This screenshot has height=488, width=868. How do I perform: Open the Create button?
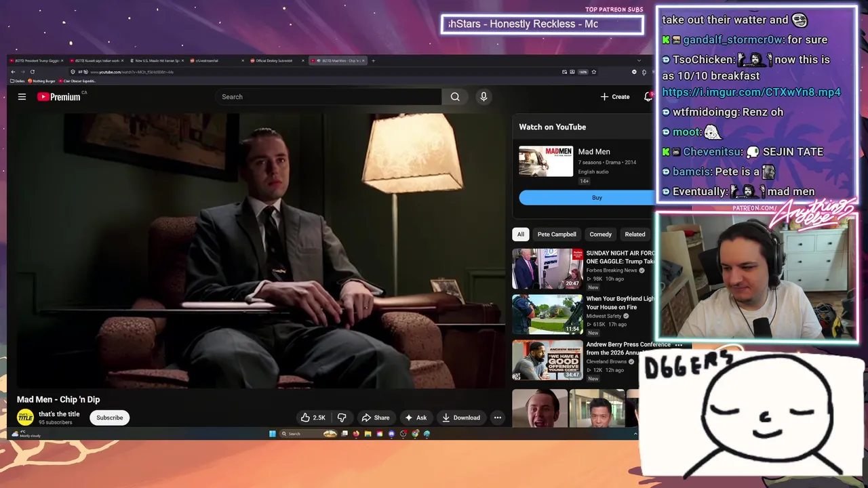tap(615, 97)
